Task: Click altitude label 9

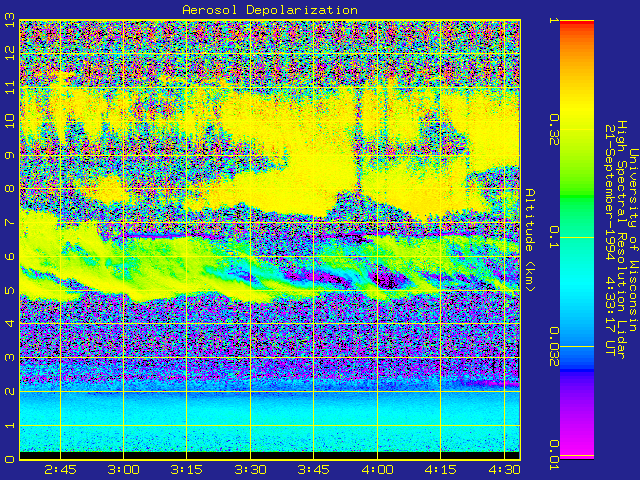Action: click(10, 155)
